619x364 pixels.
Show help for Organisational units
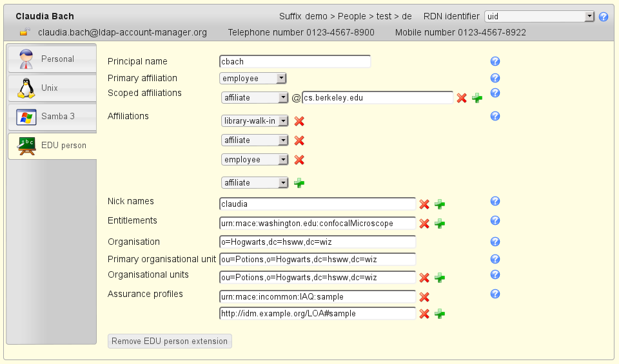pos(495,274)
